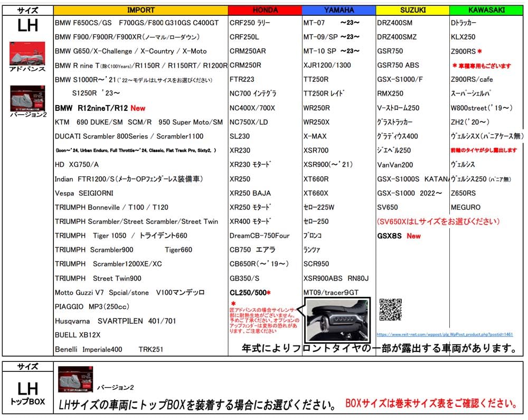This screenshot has width=528, height=420.
Task: Click the LH トップBOX バージョン2 thumbnail
Action: [x=76, y=379]
